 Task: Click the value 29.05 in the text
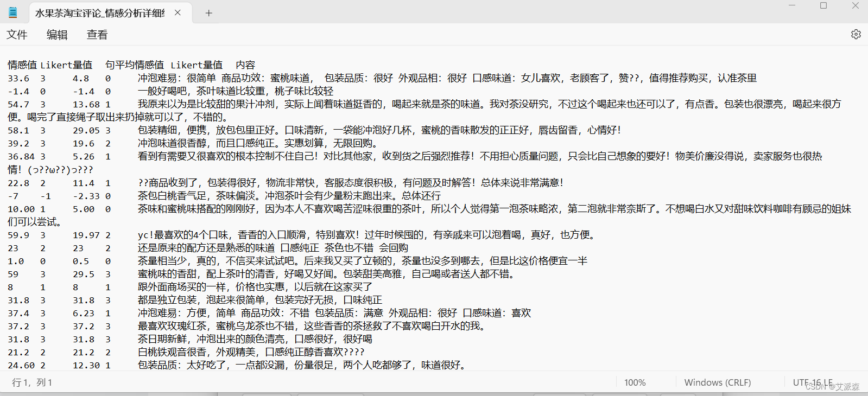(86, 130)
